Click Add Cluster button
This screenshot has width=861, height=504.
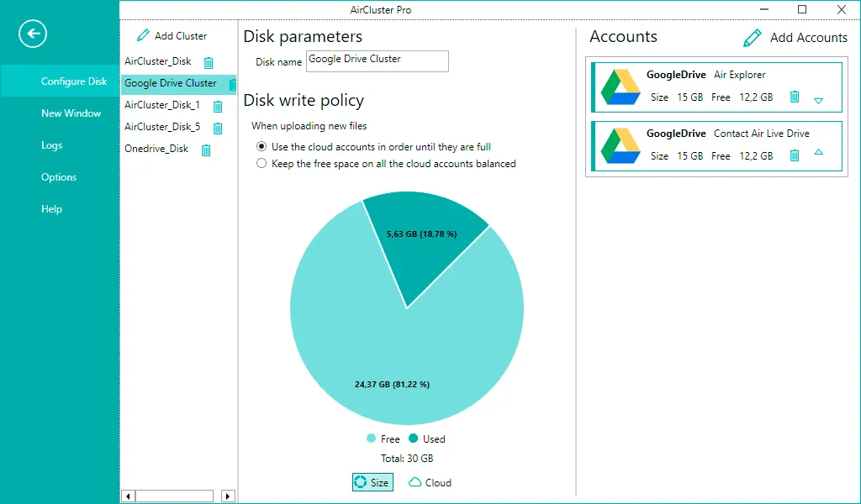pyautogui.click(x=172, y=35)
